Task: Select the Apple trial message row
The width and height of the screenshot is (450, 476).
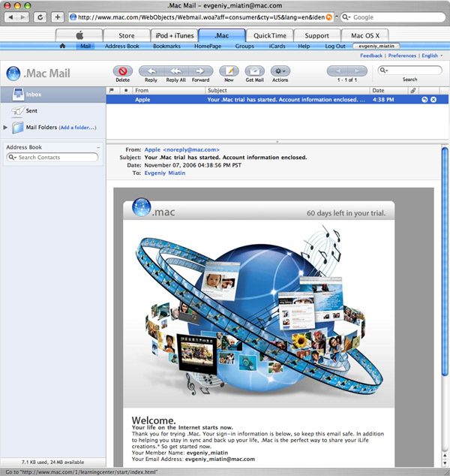Action: tap(277, 100)
